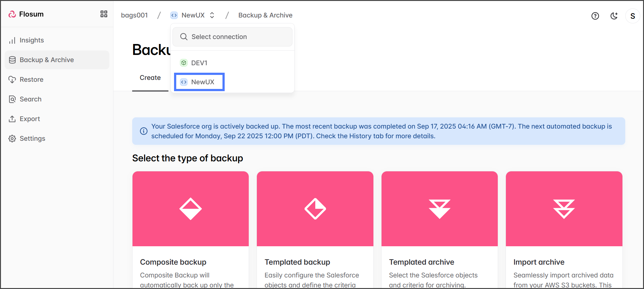The width and height of the screenshot is (644, 289).
Task: Switch to the Create tab
Action: pyautogui.click(x=150, y=78)
